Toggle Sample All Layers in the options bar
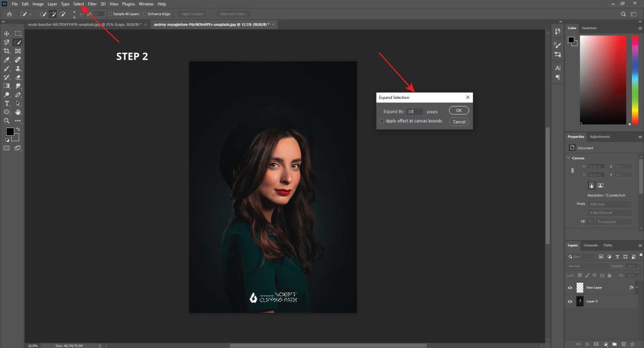This screenshot has height=348, width=644. (x=110, y=14)
